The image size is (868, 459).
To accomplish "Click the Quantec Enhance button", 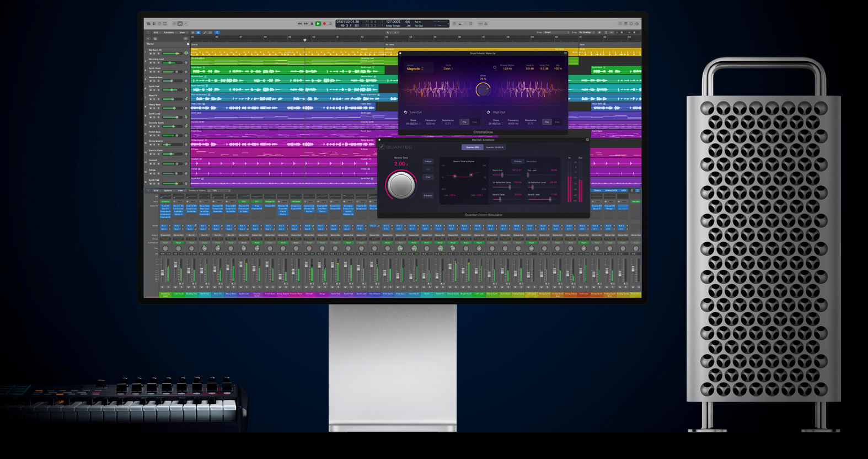I will pos(428,195).
